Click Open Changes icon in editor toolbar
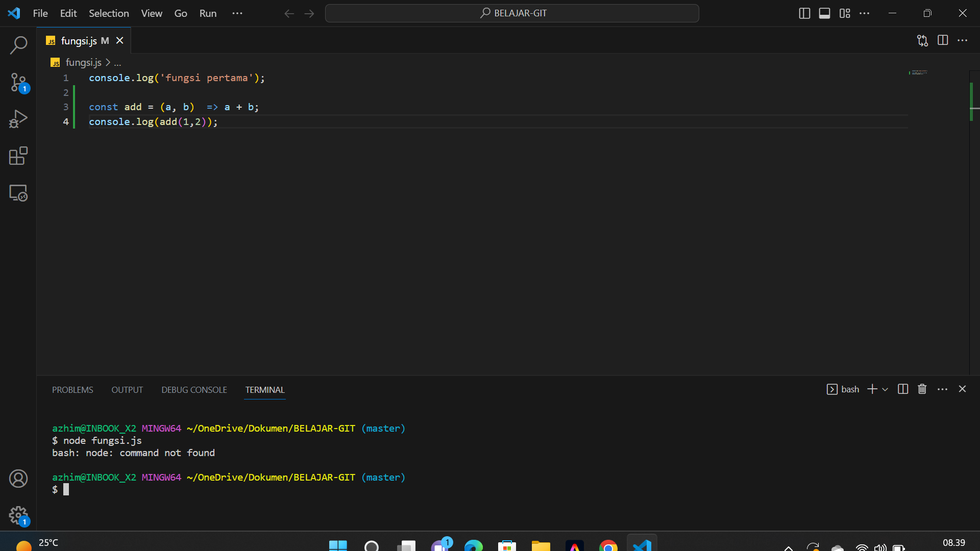 [922, 40]
